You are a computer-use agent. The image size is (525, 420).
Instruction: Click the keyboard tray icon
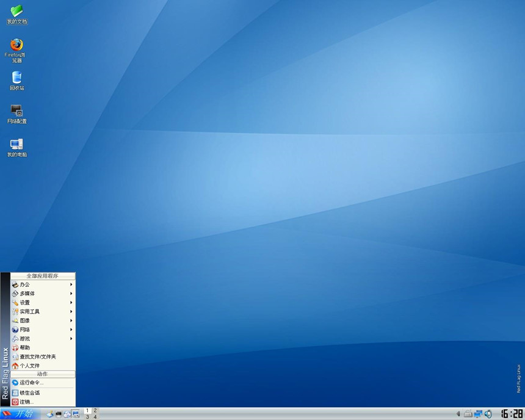tap(468, 414)
